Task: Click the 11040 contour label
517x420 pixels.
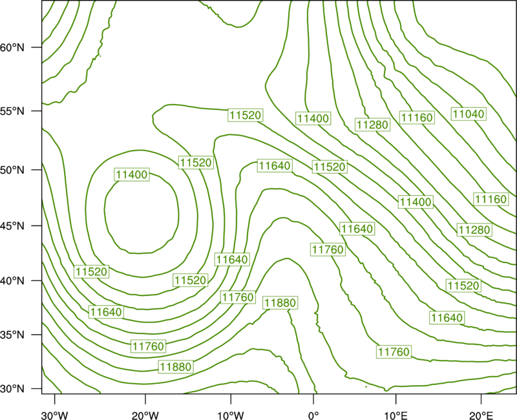Action: 469,114
